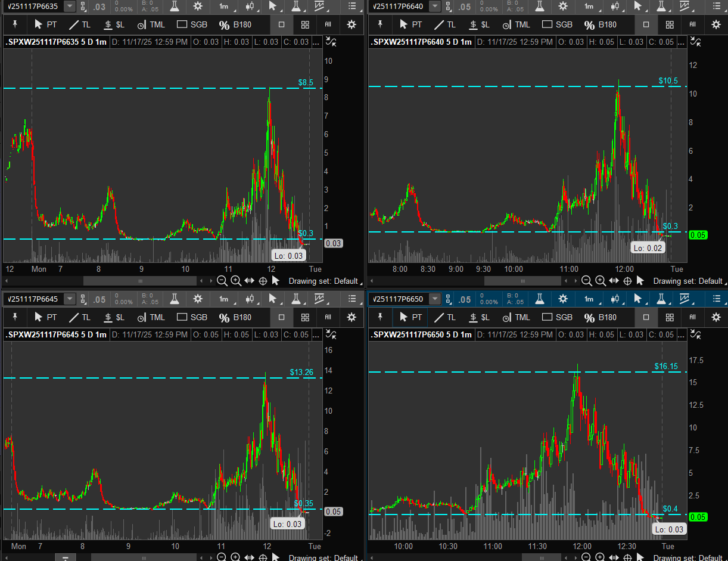Toggle grid layout view in P6640 chart

670,24
